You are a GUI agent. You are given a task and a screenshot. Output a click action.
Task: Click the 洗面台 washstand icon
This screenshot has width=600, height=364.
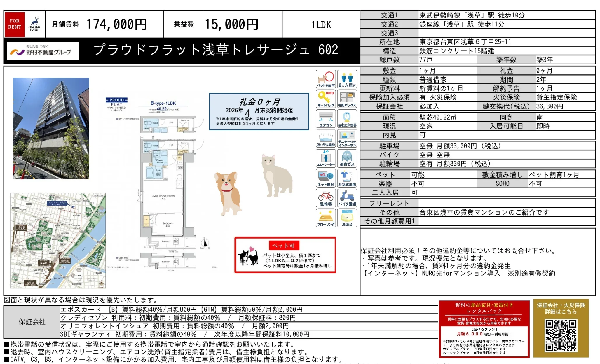(347, 218)
